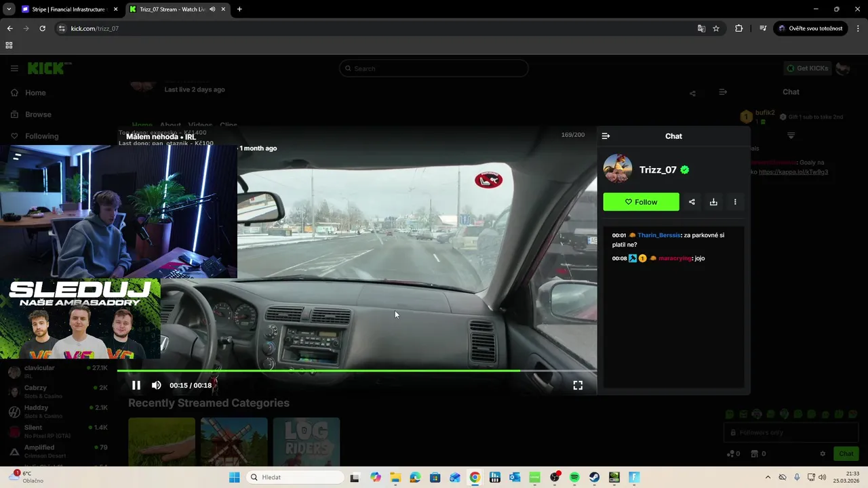Pause the clip playback
The image size is (868, 488).
point(136,385)
